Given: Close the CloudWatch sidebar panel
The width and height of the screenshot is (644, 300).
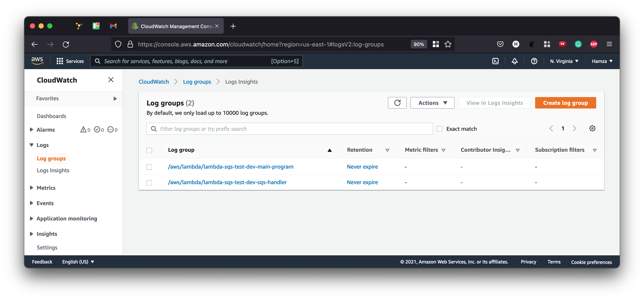Looking at the screenshot, I should [x=111, y=80].
